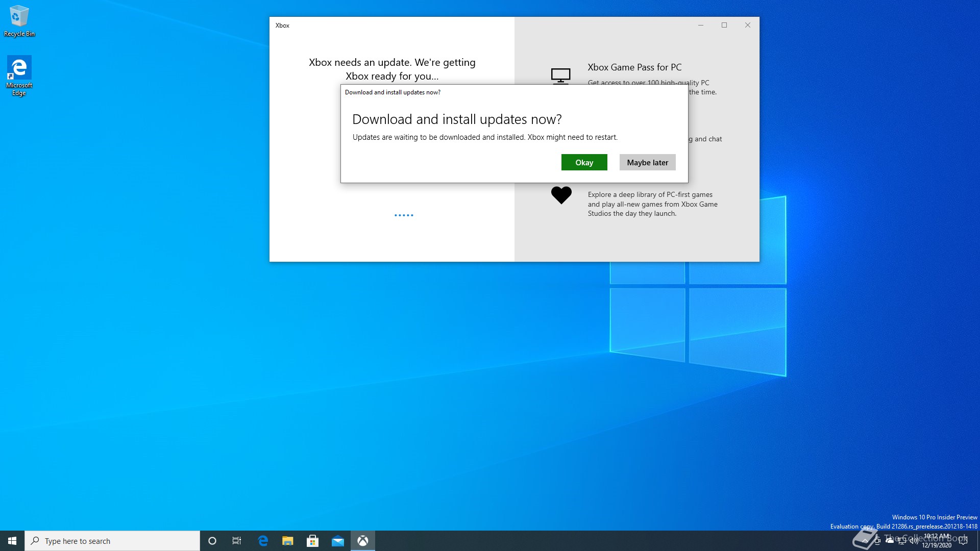Image resolution: width=980 pixels, height=551 pixels.
Task: Click the Xbox needs an update message
Action: click(392, 69)
